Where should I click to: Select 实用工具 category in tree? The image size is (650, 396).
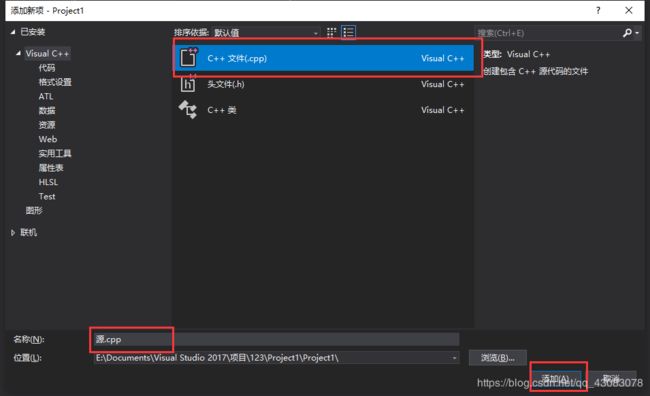[x=55, y=153]
